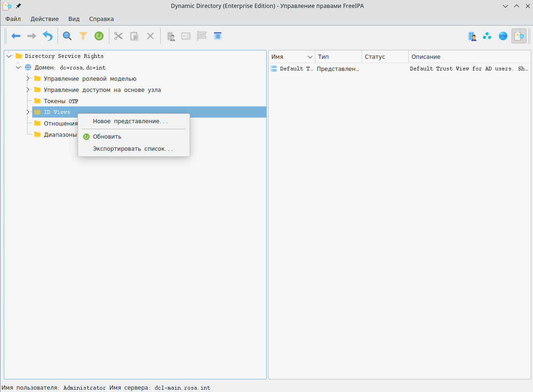The height and width of the screenshot is (392, 533).
Task: Click the magnifier search icon in toolbar
Action: (x=67, y=36)
